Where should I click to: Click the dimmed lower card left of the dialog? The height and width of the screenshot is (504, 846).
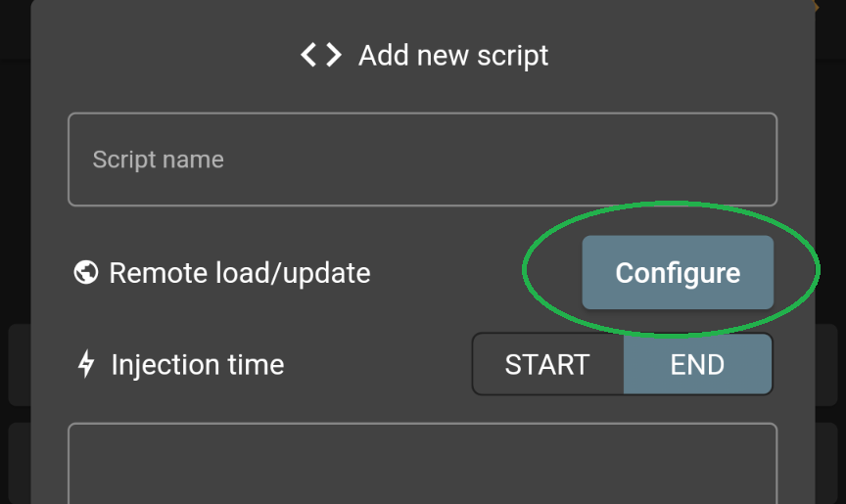20,463
